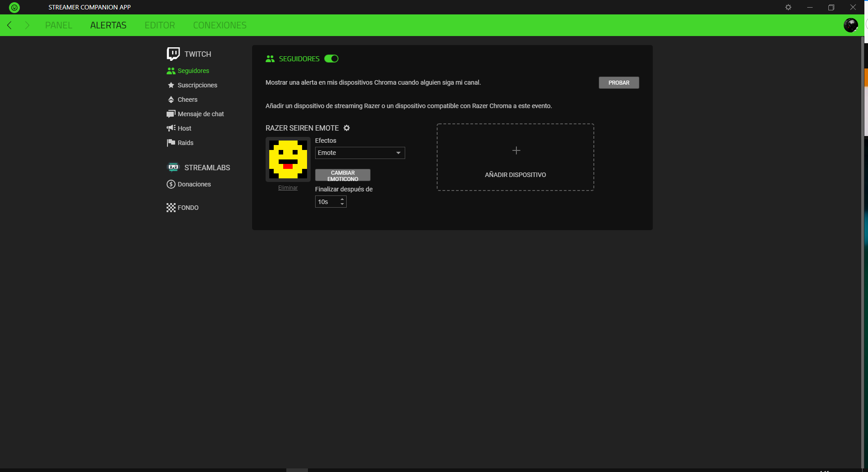This screenshot has width=868, height=472.
Task: Click the TWITCH section heading
Action: tap(198, 54)
